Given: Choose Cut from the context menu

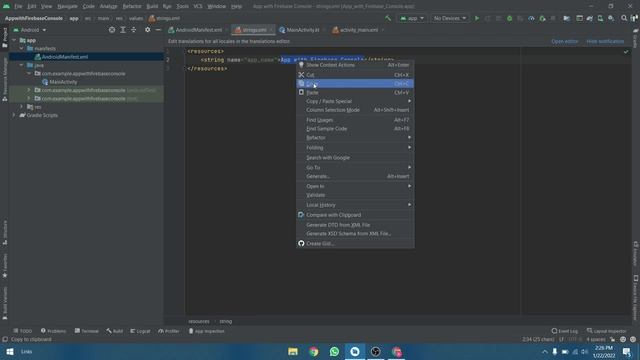Looking at the screenshot, I should pyautogui.click(x=355, y=75).
